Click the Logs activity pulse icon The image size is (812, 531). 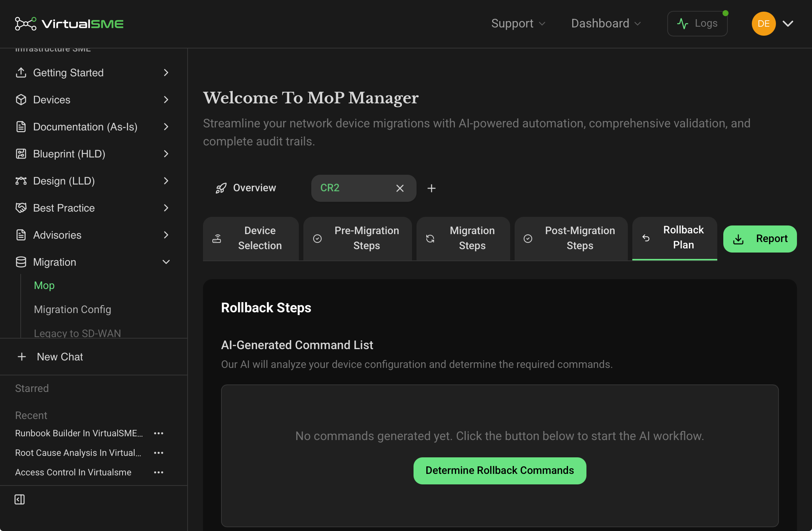click(682, 24)
